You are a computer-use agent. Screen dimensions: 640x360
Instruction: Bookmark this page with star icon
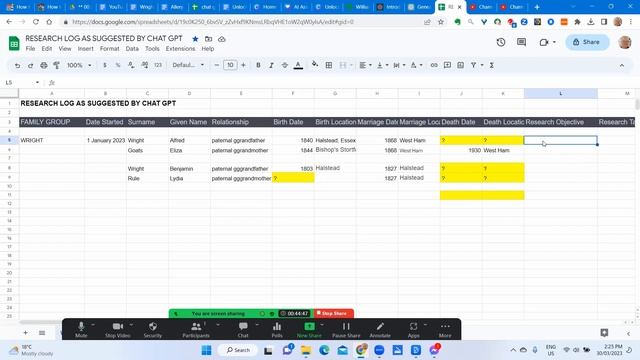tap(441, 22)
